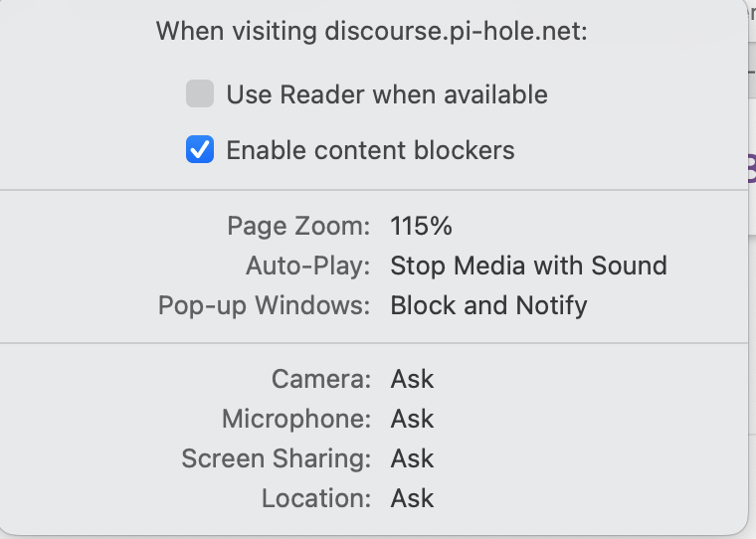The image size is (756, 539).
Task: Open the Screen Sharing Ask dropdown
Action: pos(412,458)
